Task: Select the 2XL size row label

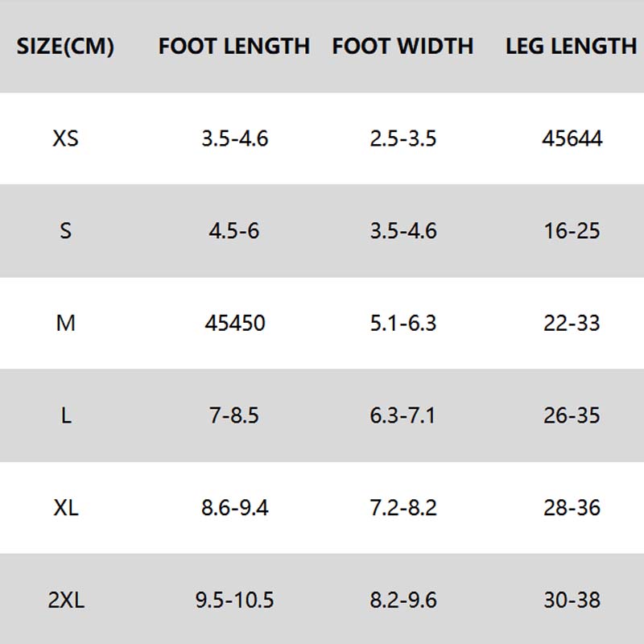Action: tap(65, 601)
